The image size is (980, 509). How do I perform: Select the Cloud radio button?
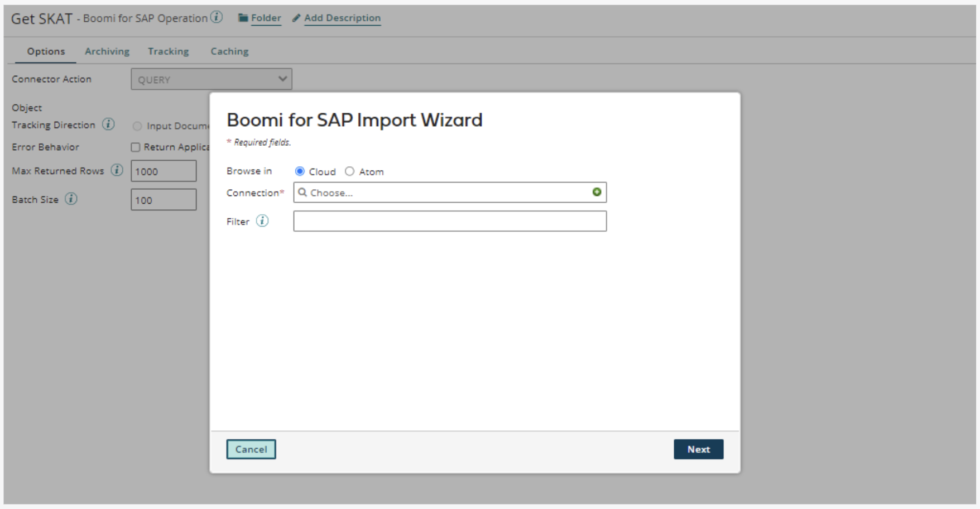click(300, 171)
